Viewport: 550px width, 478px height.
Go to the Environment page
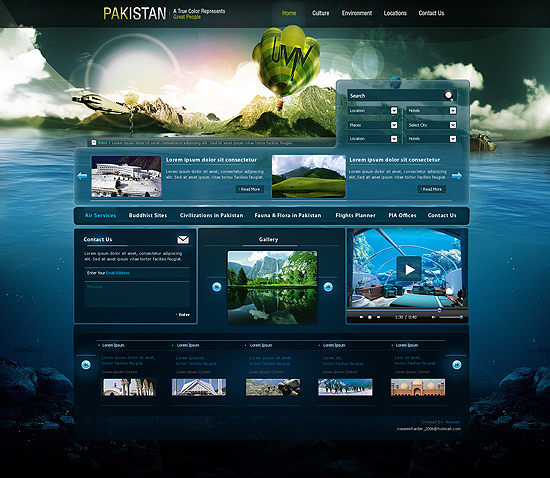pos(357,13)
